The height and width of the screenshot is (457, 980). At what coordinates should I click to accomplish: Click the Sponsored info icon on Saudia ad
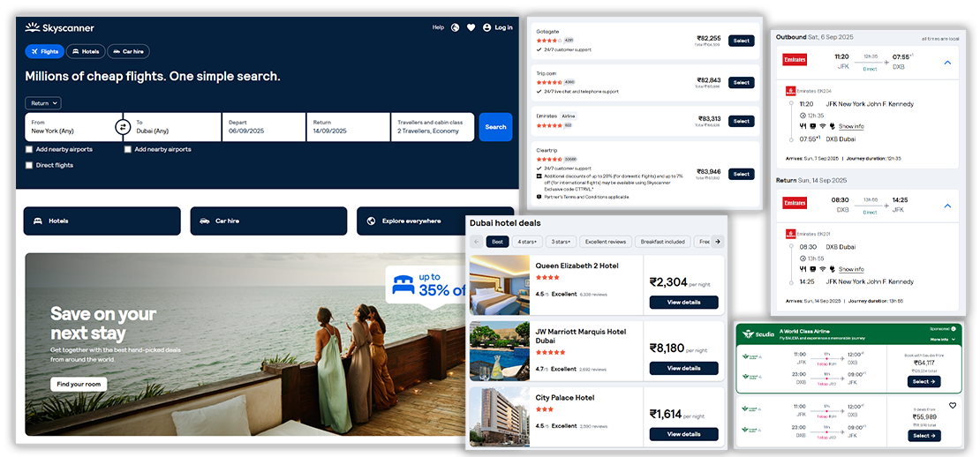pos(954,328)
